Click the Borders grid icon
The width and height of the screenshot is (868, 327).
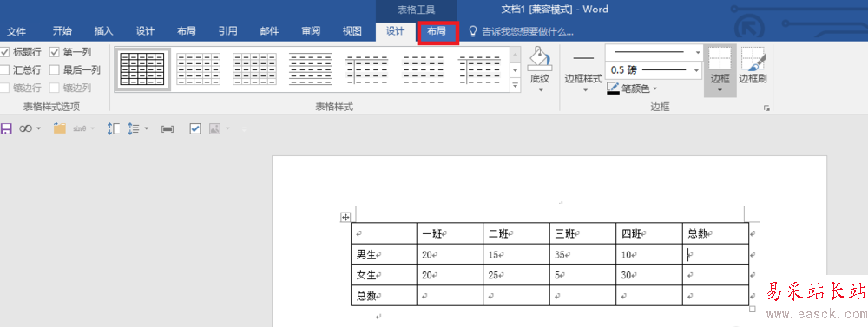pyautogui.click(x=720, y=59)
